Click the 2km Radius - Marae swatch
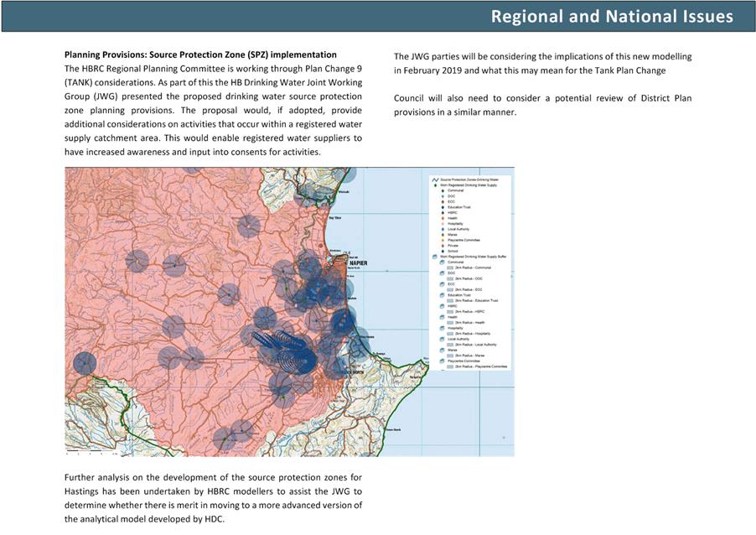The height and width of the screenshot is (535, 756). [450, 356]
